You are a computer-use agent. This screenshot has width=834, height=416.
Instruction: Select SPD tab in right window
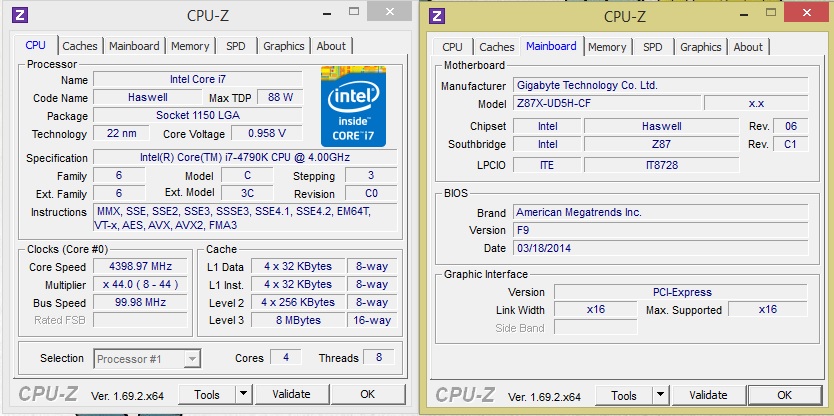[653, 47]
